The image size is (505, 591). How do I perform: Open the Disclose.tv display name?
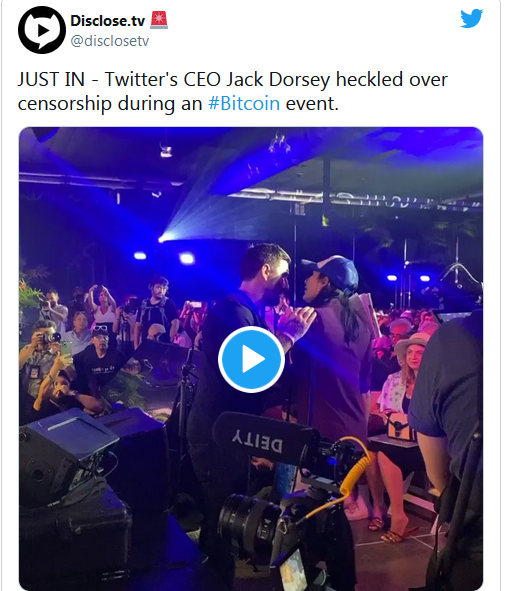click(x=108, y=21)
